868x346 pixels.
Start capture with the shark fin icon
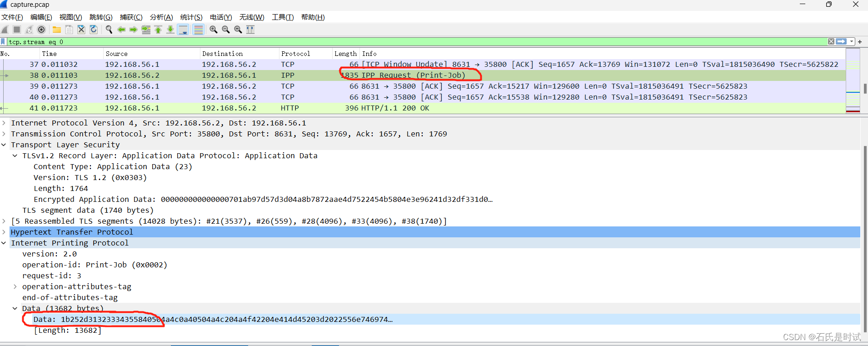tap(5, 30)
